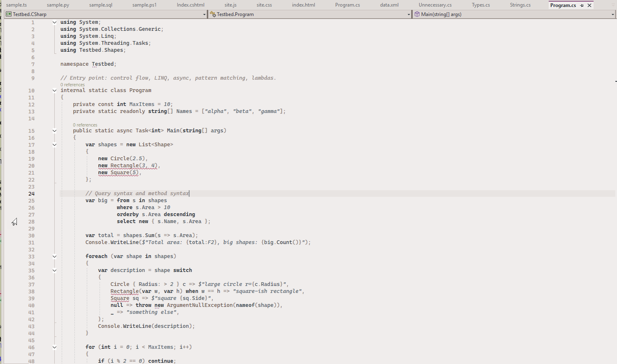Image resolution: width=617 pixels, height=364 pixels.
Task: Switch to the sample.py tab
Action: coord(58,5)
